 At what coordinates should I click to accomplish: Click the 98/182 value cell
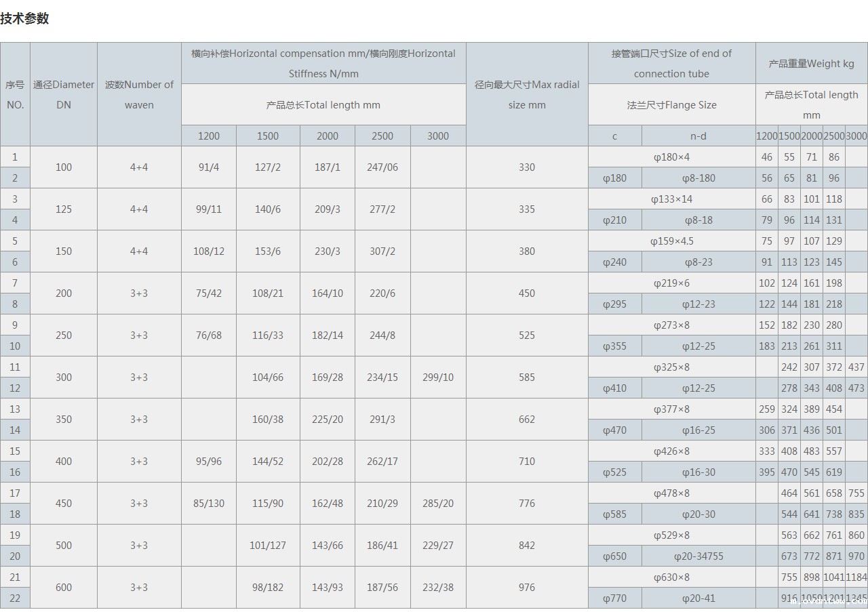point(268,588)
